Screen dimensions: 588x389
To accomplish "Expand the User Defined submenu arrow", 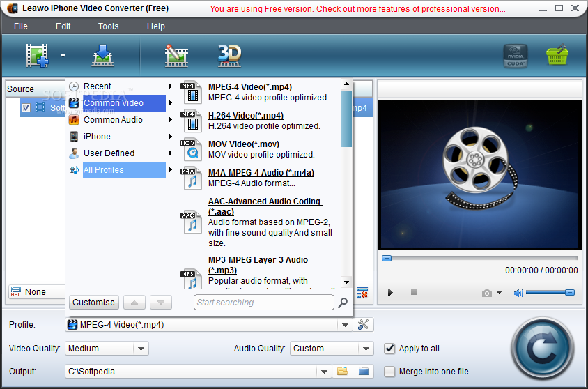I will click(170, 153).
